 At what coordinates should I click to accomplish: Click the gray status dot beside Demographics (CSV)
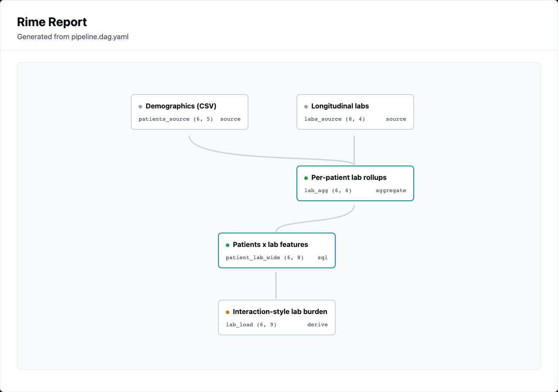click(140, 106)
